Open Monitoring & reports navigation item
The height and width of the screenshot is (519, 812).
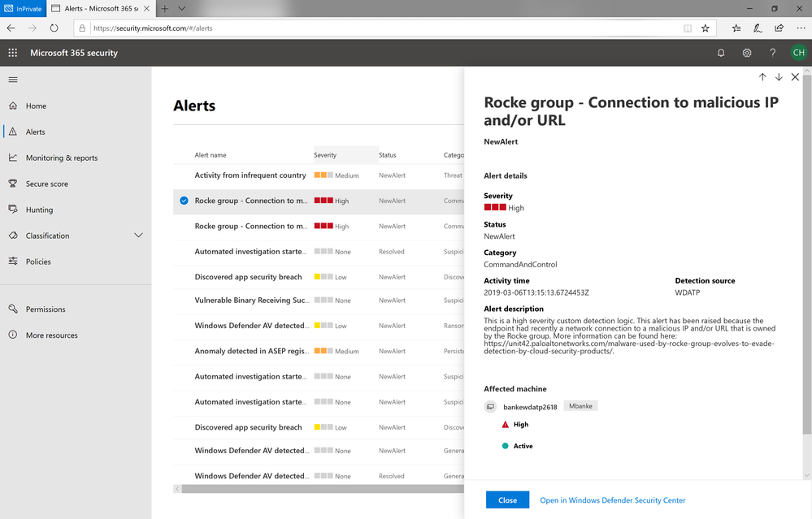[x=76, y=158]
